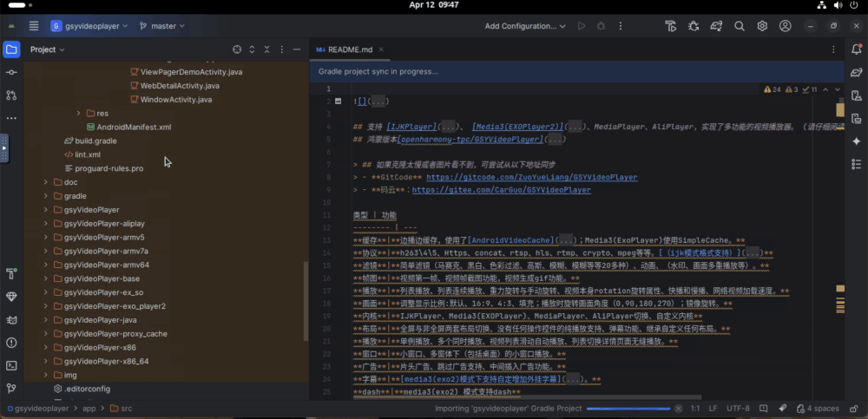Click the disabled Run button

(582, 26)
